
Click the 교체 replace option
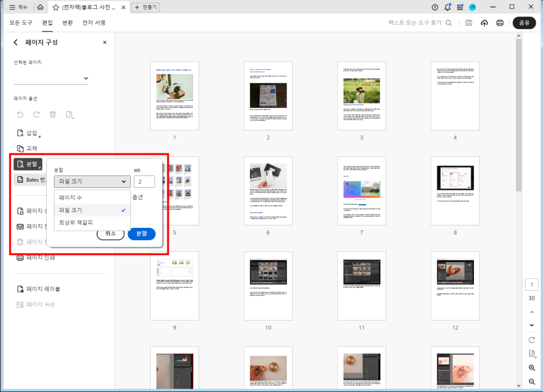click(28, 148)
